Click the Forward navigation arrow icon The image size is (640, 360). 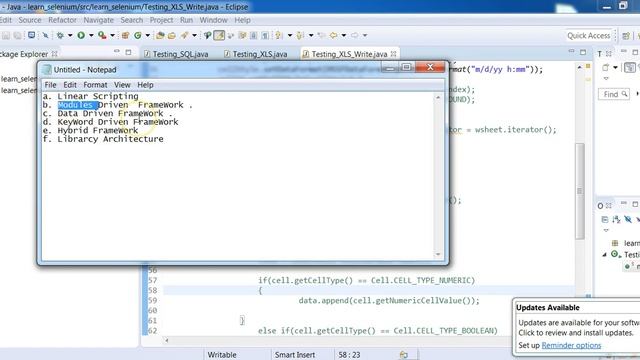point(355,36)
